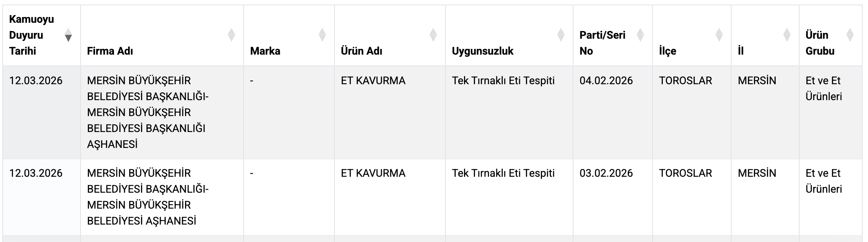Sort by the Uygunsuzluk column header
This screenshot has height=242, width=868.
483,50
